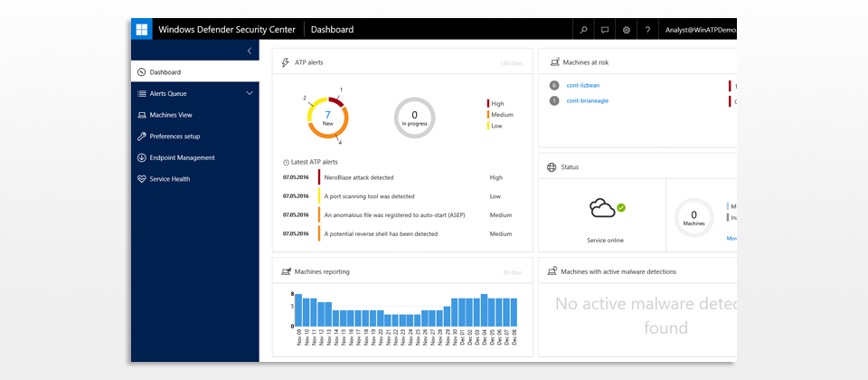Click the 7 New alerts donut chart
Viewport: 868px width, 380px height.
pos(327,118)
